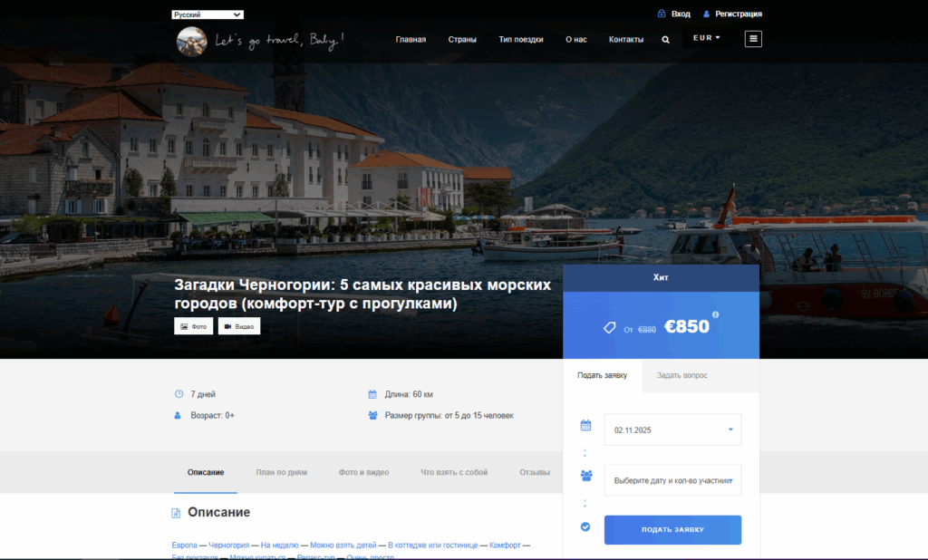Click the checkmark icon beside submit button
928x560 pixels.
[x=585, y=526]
